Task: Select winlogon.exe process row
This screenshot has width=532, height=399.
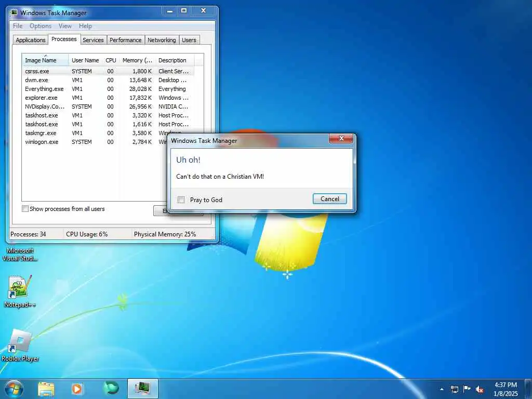Action: (x=95, y=142)
